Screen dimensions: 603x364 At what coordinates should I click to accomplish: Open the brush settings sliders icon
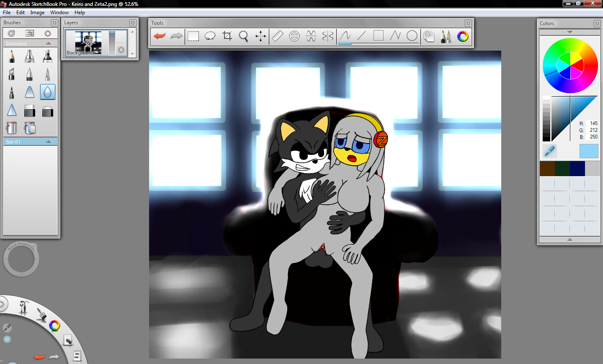(x=30, y=33)
